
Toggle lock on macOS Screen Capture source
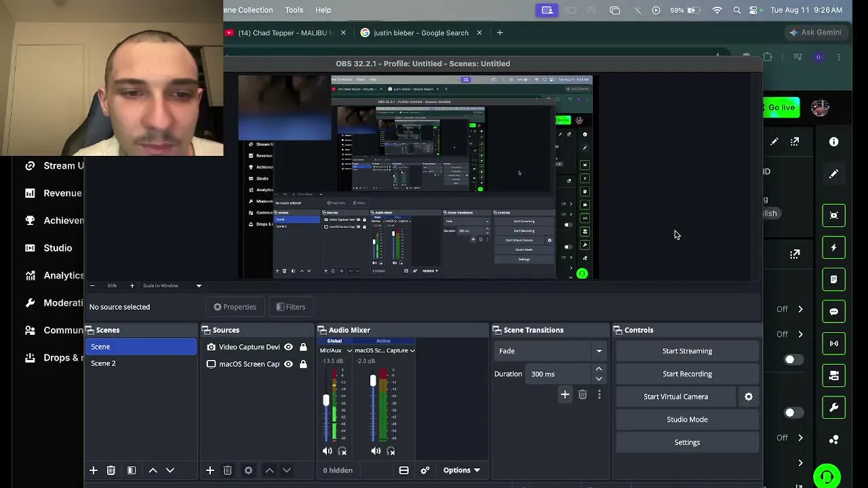tap(303, 364)
